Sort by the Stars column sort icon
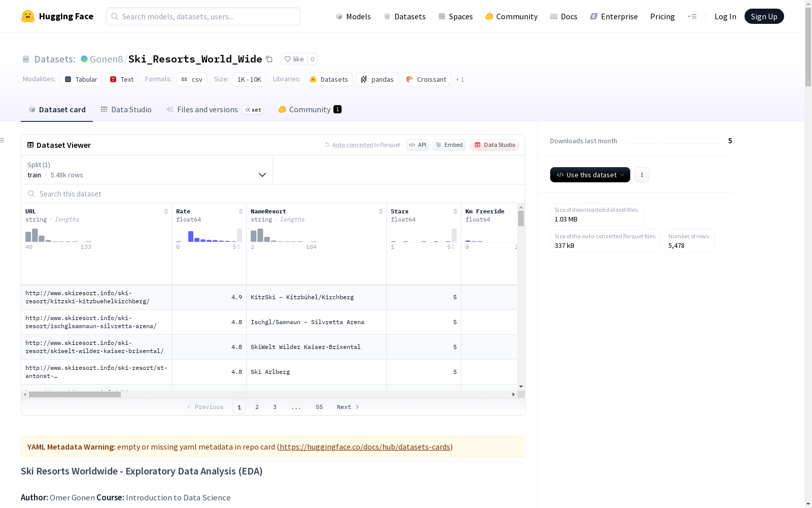 coord(455,211)
